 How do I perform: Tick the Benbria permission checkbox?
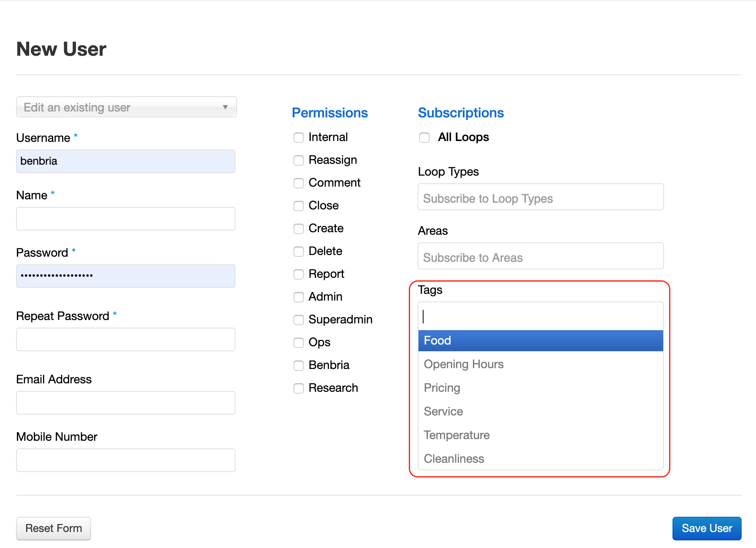[299, 366]
